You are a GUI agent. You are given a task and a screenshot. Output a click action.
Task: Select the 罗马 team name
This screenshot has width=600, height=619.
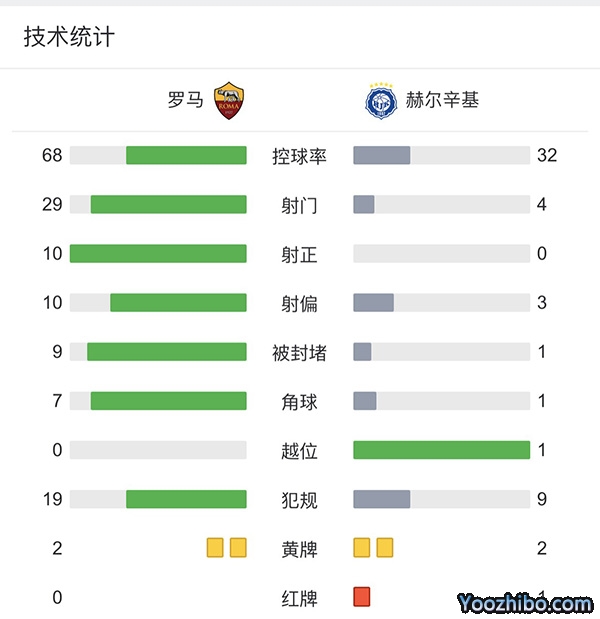point(185,101)
